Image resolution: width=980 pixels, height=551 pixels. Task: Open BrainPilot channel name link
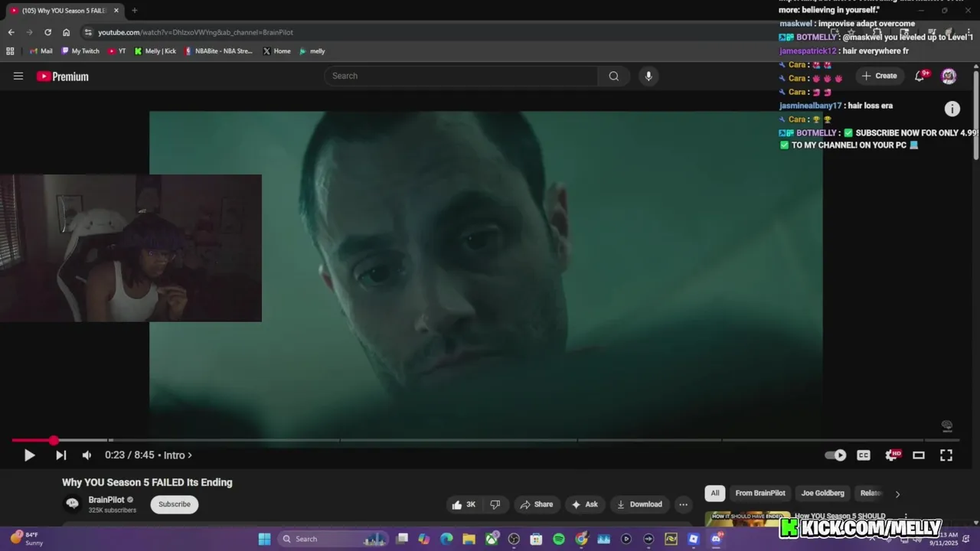pyautogui.click(x=106, y=500)
